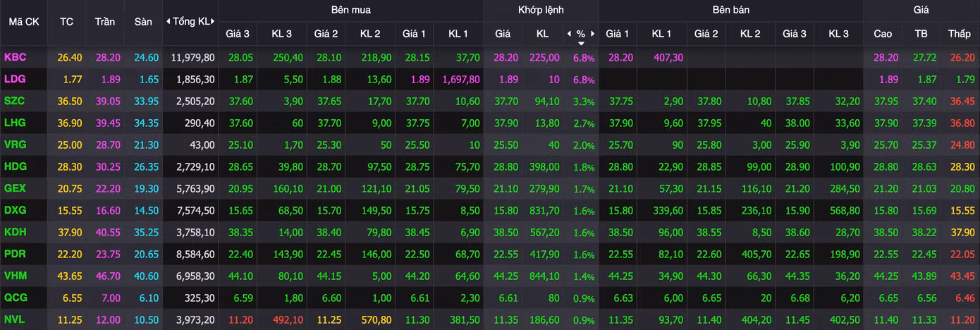980x330 pixels.
Task: Click the KL header under Khớp lệnh
Action: pos(542,33)
